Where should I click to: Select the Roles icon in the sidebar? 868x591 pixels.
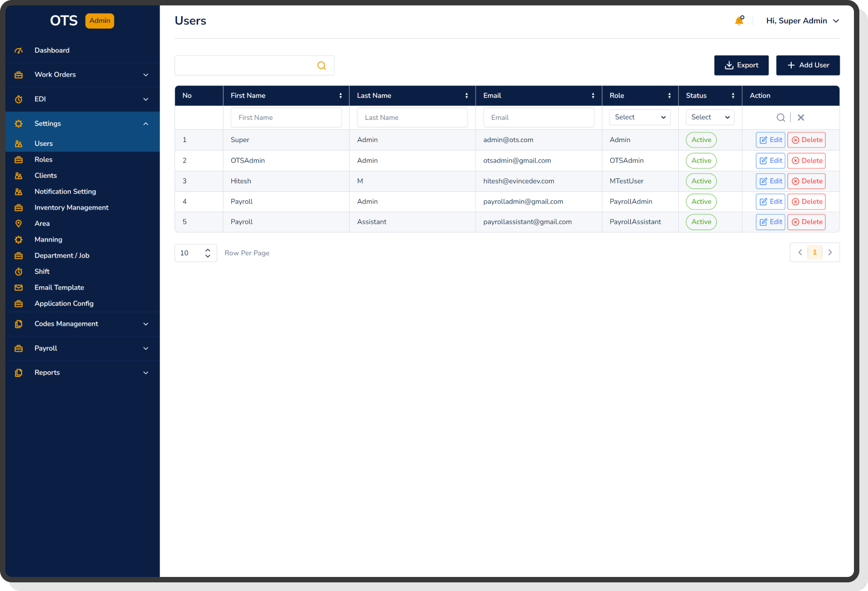click(x=19, y=159)
